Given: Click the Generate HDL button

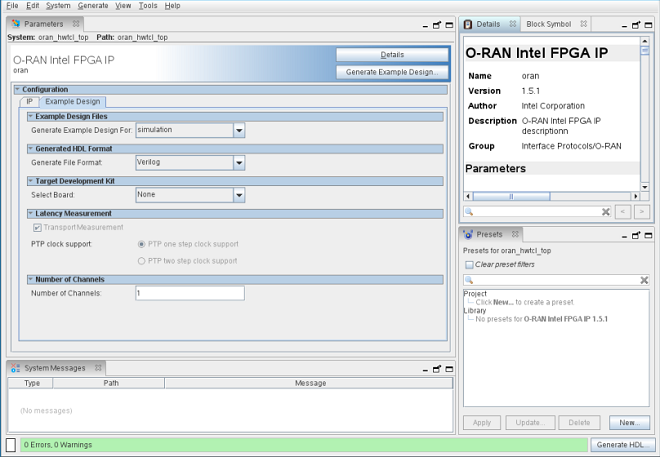Looking at the screenshot, I should 622,445.
